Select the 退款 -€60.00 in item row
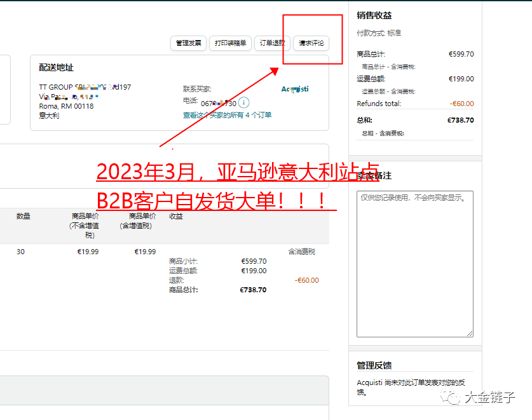 coord(307,280)
